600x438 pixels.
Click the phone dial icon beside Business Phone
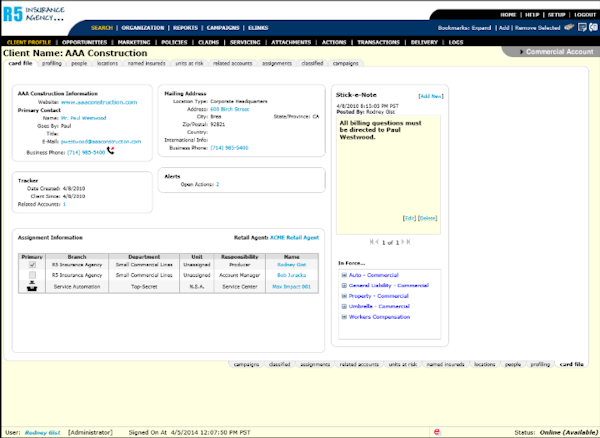(x=111, y=151)
